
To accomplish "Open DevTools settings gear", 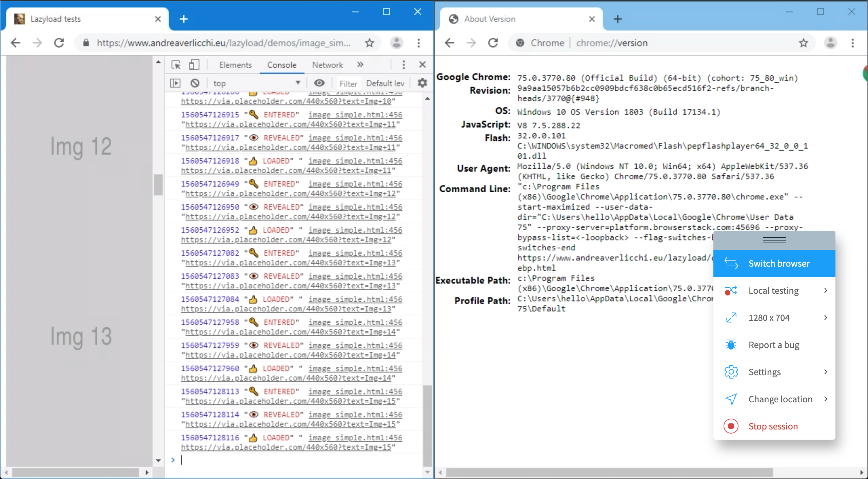I will coord(422,82).
